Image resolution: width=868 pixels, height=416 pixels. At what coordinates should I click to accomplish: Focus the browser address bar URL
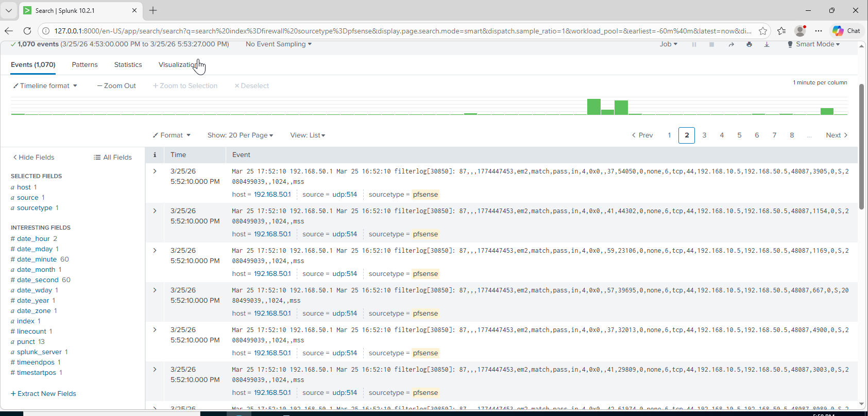click(403, 31)
